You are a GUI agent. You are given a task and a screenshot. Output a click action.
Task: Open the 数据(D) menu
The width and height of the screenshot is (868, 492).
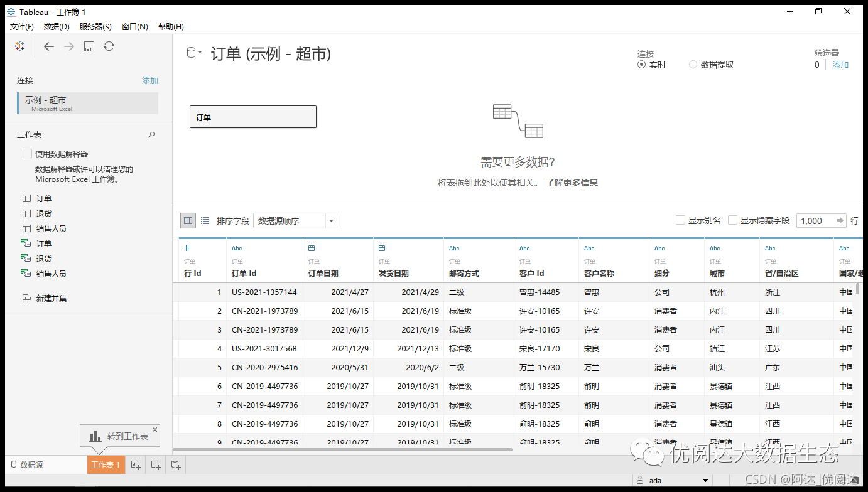57,26
